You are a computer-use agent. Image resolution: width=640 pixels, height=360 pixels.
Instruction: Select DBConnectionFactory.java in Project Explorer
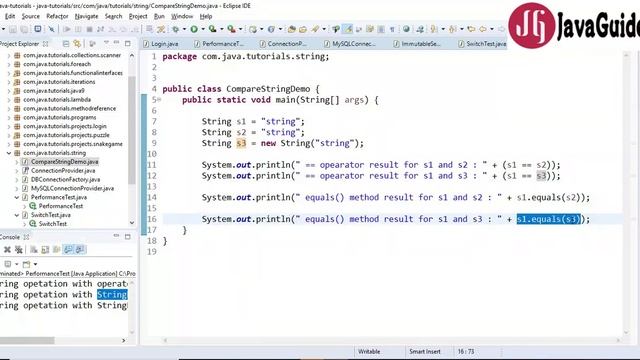click(x=65, y=180)
